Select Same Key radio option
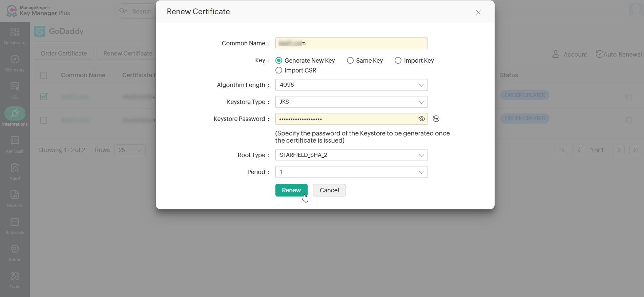Viewport: 644px width, 297px height. 350,60
